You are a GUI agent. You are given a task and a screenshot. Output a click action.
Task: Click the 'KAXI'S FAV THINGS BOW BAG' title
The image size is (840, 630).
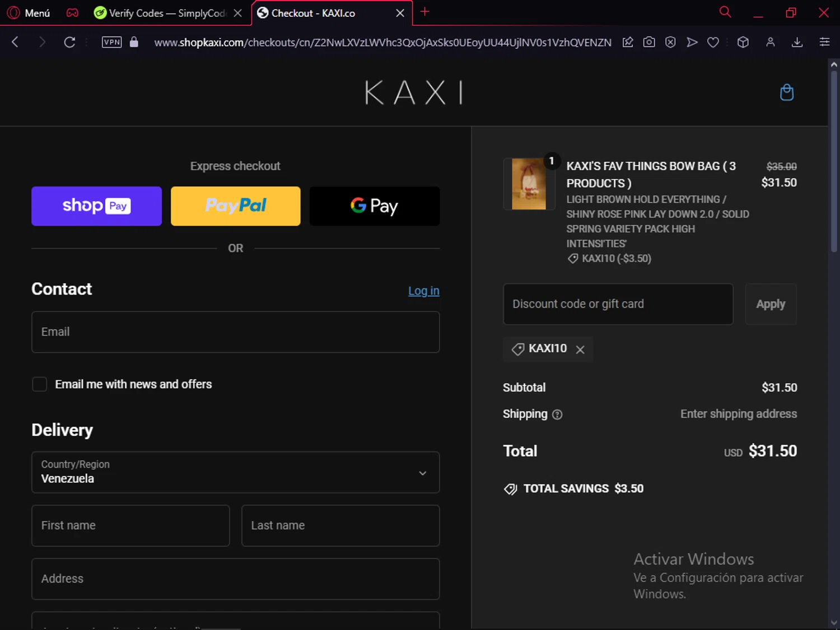(651, 175)
